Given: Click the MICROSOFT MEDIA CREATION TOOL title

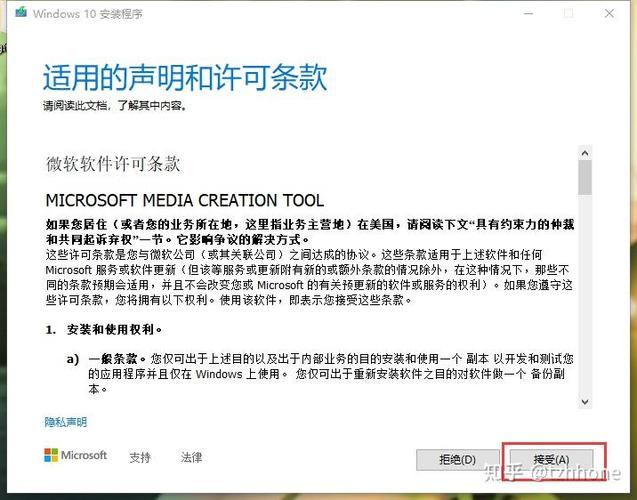Looking at the screenshot, I should point(185,200).
